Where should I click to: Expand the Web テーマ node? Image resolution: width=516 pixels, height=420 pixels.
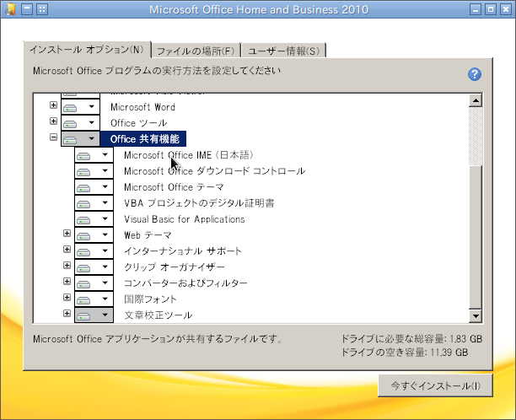click(x=67, y=234)
